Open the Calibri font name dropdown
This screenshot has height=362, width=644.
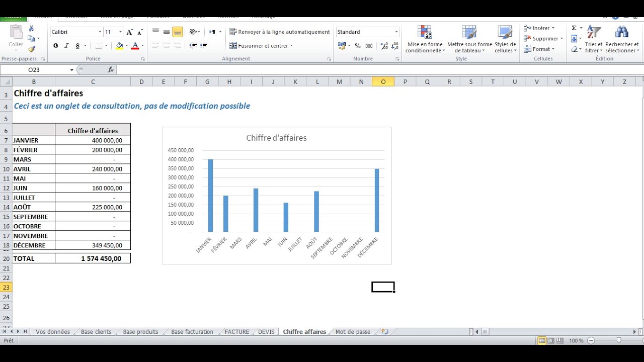(x=100, y=32)
